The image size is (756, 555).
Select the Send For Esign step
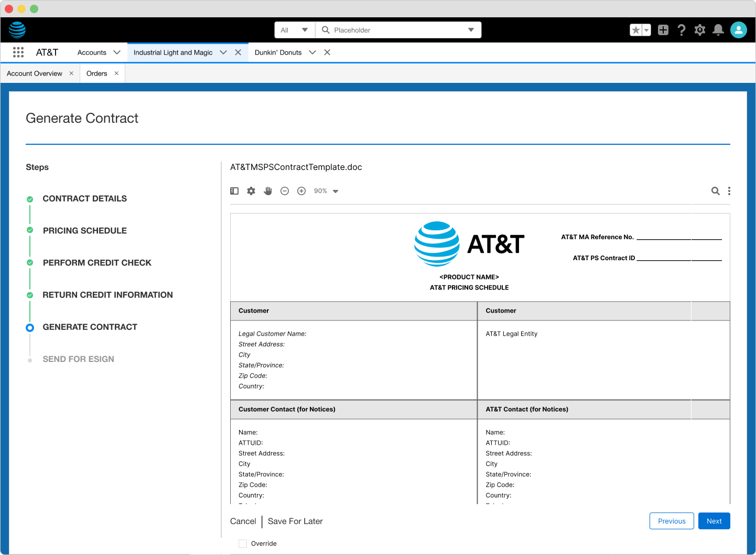pos(79,359)
